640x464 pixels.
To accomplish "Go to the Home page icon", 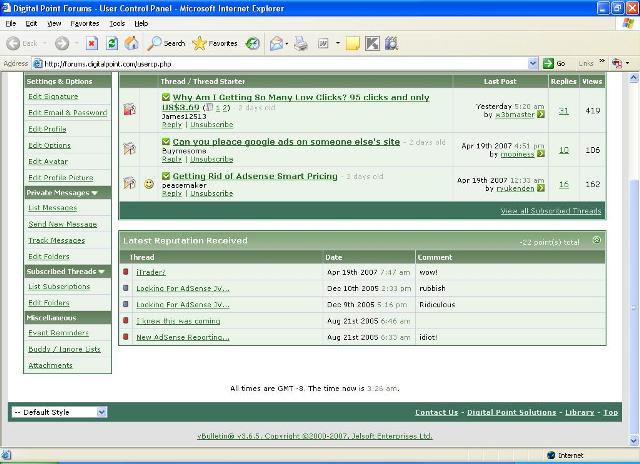I will (131, 43).
